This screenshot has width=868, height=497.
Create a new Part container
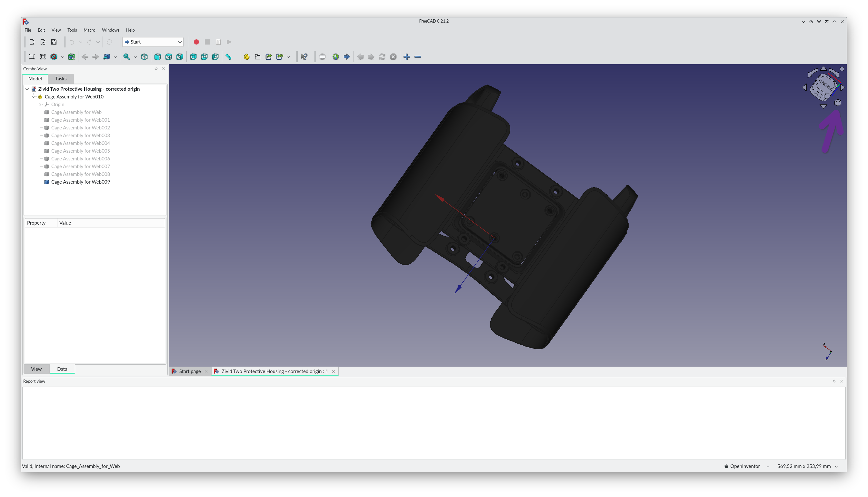[x=246, y=57]
